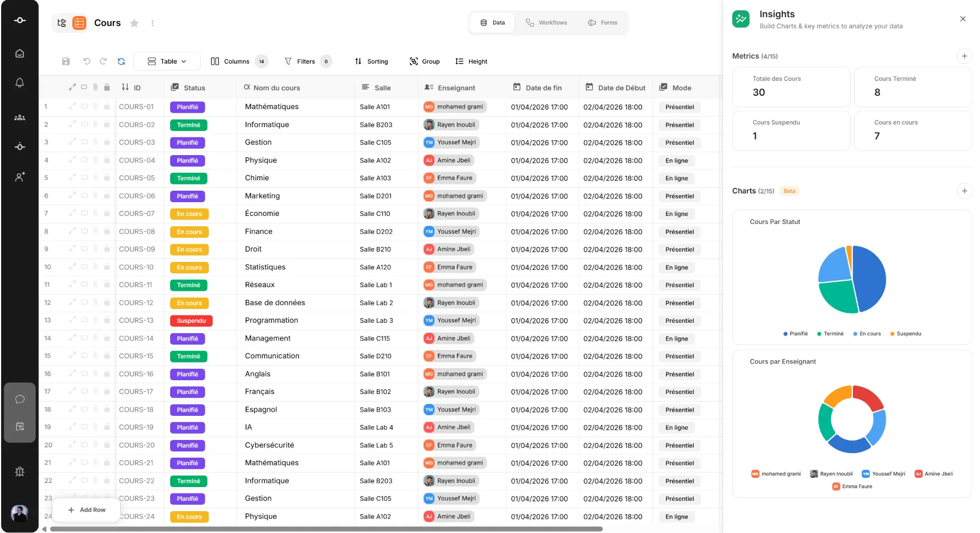Image resolution: width=980 pixels, height=533 pixels.
Task: Open the three-dot menu beside Cours
Action: [x=152, y=23]
